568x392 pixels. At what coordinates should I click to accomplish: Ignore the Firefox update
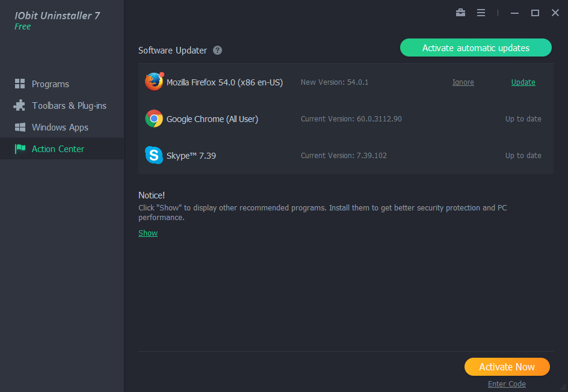coord(463,82)
